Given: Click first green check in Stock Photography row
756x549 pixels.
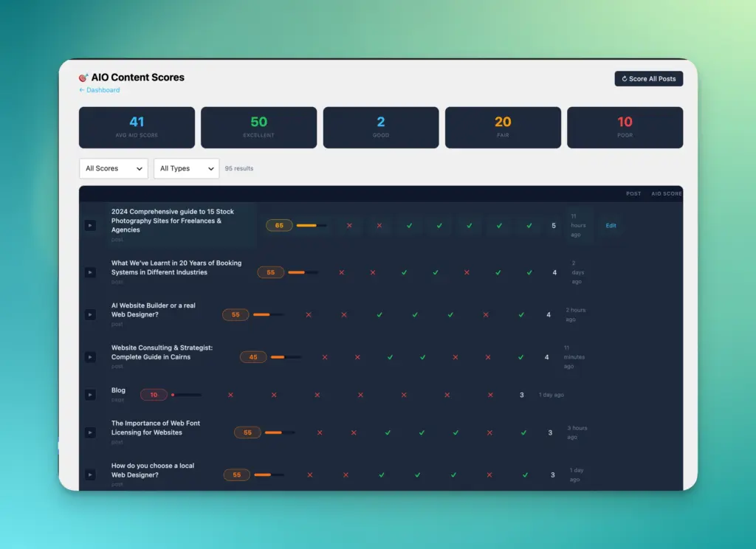Looking at the screenshot, I should tap(409, 226).
